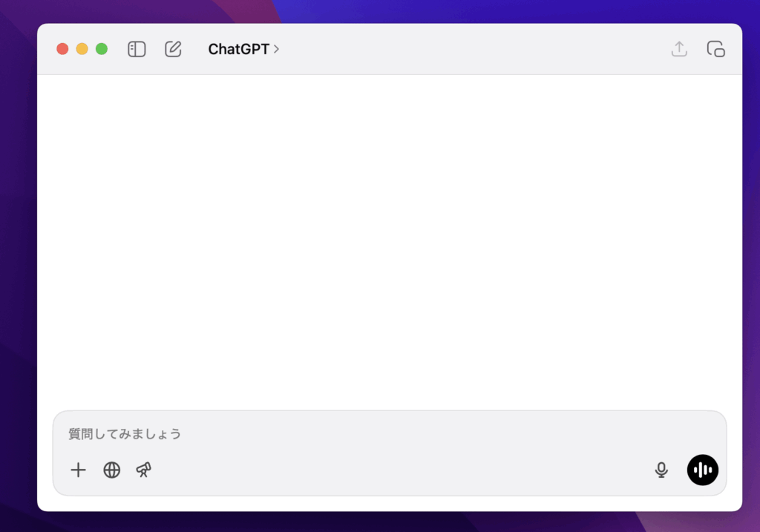The width and height of the screenshot is (760, 532).
Task: Open the companion window icon
Action: [716, 49]
